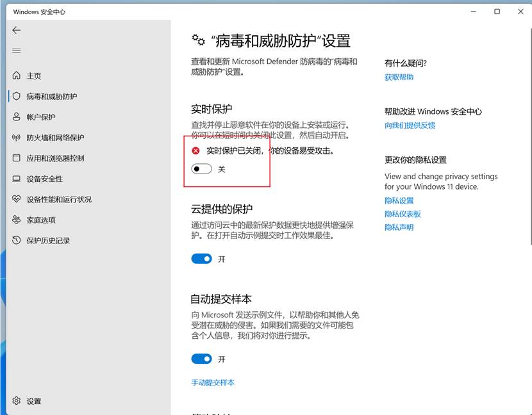Screen dimensions: 532x415
Task: Click the heart icon for 设备性能和运行状况
Action: tap(16, 199)
